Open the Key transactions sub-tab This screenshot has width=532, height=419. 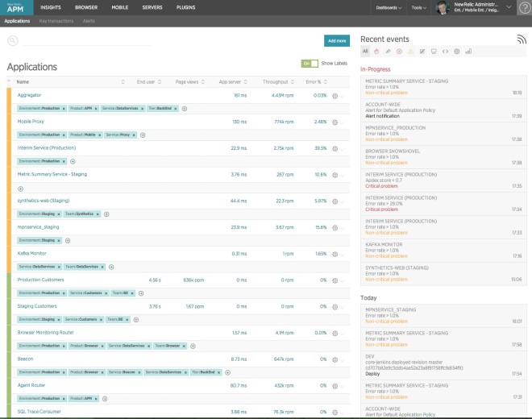coord(56,21)
